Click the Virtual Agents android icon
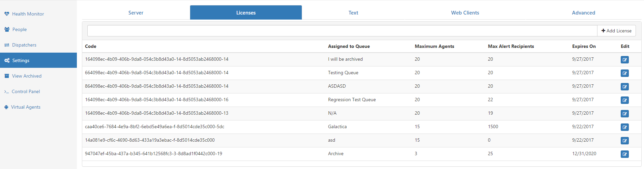This screenshot has height=169, width=644. (6, 107)
